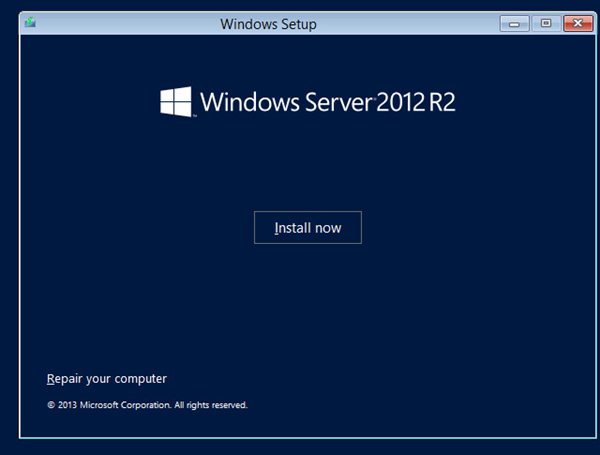Minimize the Windows Setup window
This screenshot has height=455, width=600.
514,24
